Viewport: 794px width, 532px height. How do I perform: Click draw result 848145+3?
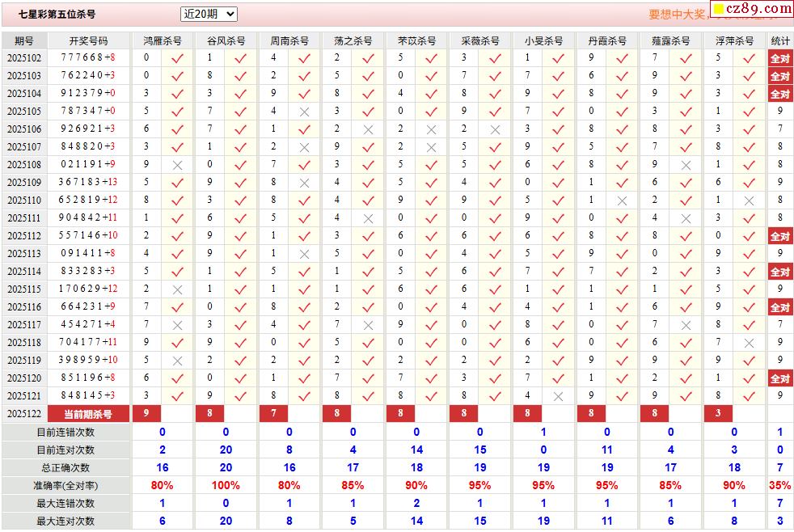click(88, 395)
